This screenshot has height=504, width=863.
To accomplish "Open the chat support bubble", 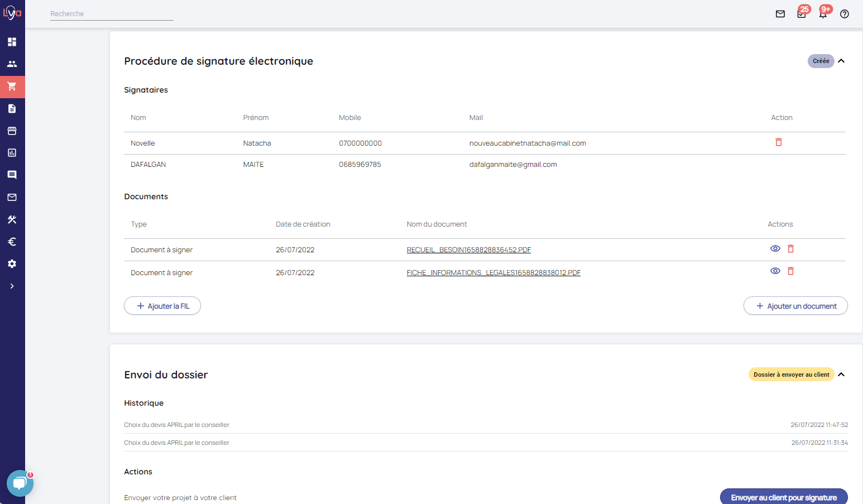I will click(x=20, y=483).
